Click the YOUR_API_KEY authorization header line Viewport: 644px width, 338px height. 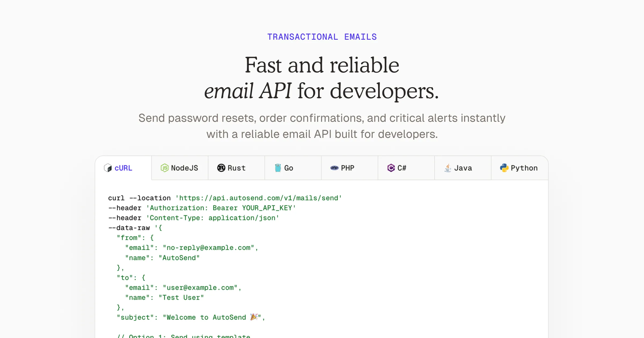[x=221, y=208]
